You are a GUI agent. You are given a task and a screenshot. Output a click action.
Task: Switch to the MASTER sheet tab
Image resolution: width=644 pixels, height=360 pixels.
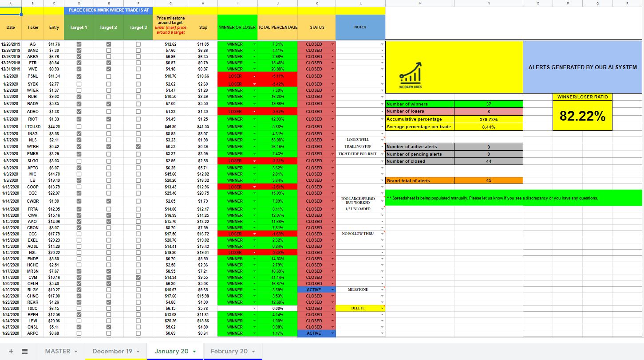pos(57,351)
